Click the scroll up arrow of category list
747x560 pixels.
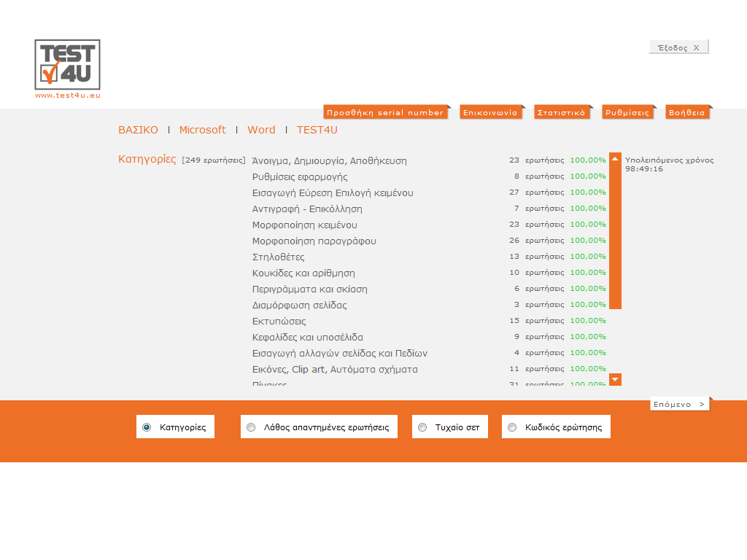[615, 158]
